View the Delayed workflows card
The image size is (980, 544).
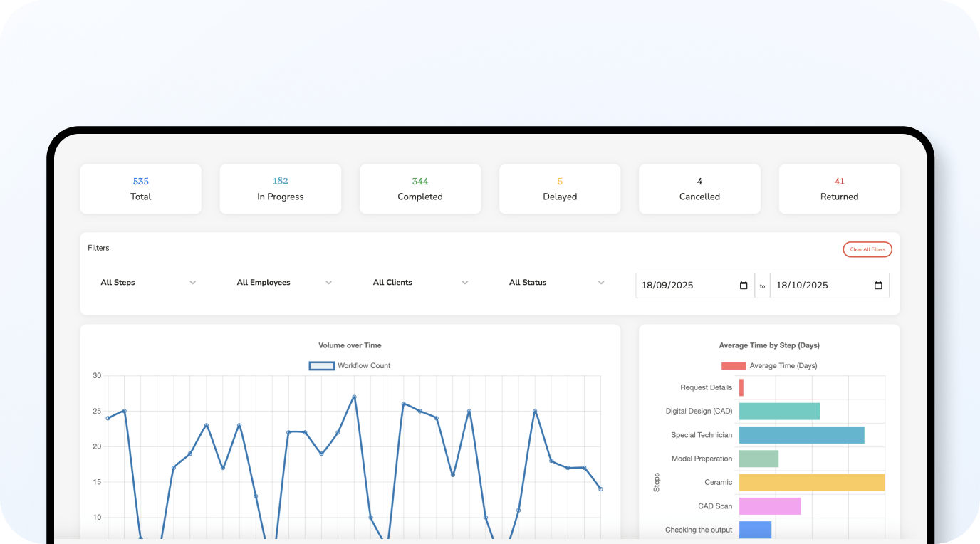[x=560, y=189]
